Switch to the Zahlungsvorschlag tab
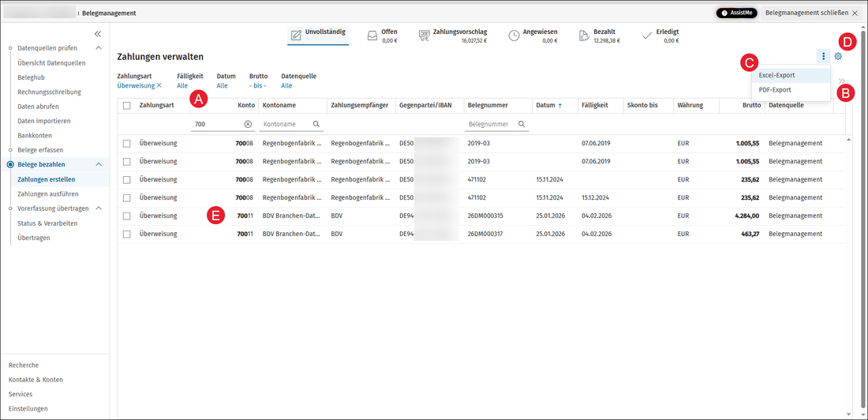This screenshot has height=420, width=868. click(453, 36)
